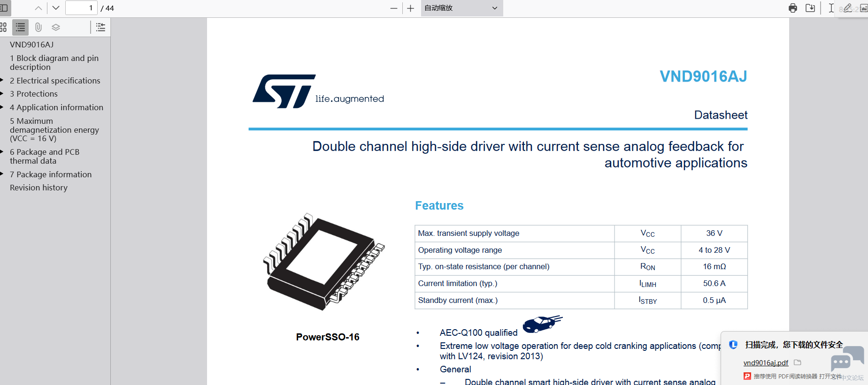868x385 pixels.
Task: Click the VND9016AJ title heading
Action: pos(703,76)
